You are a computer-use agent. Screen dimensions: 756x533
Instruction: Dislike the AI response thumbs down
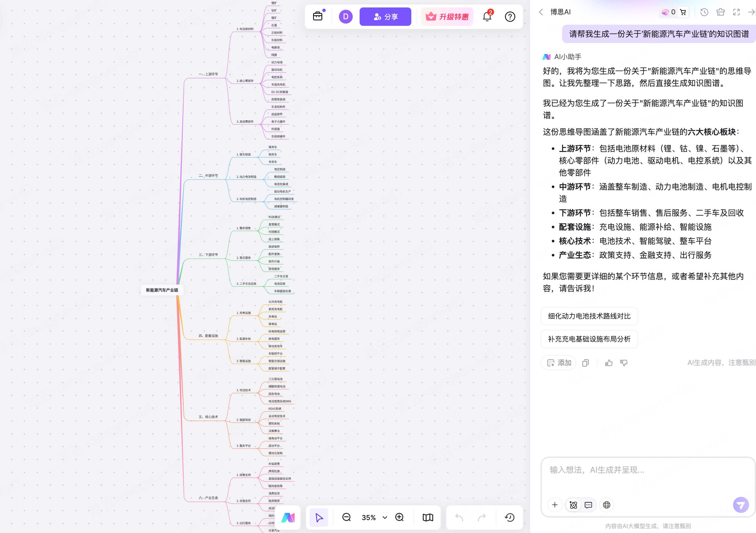click(624, 363)
